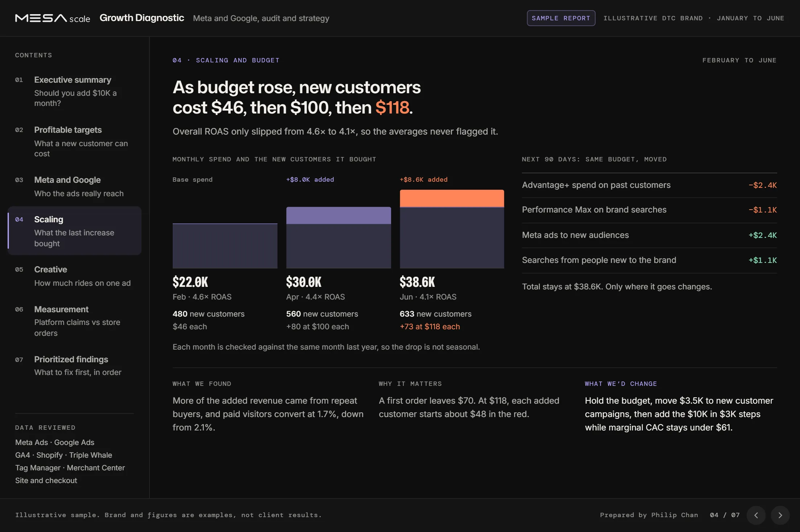Open Prioritized findings section
This screenshot has height=532, width=800.
[74, 366]
